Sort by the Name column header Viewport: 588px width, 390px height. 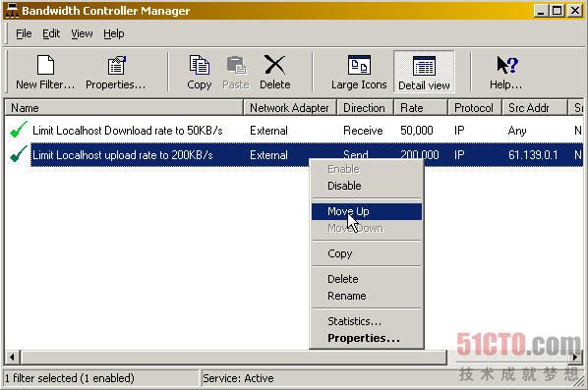(124, 108)
